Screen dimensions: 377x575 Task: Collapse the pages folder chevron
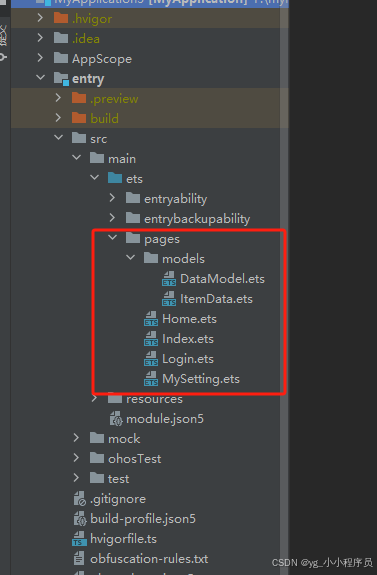click(x=113, y=238)
